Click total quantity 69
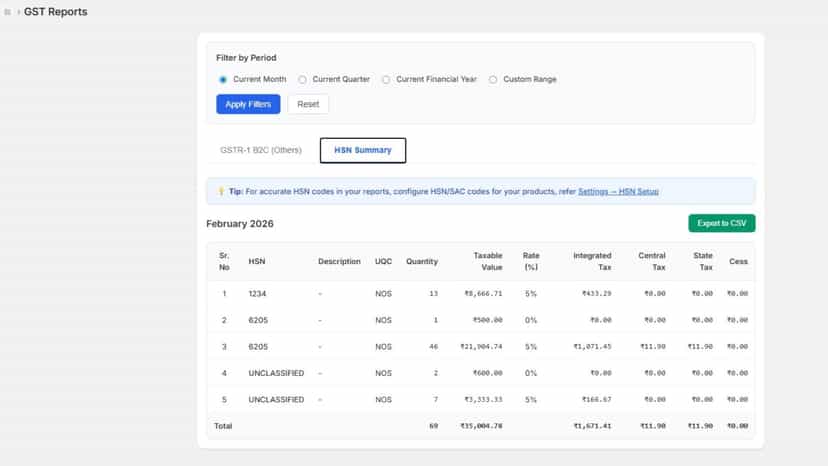Viewport: 828px width, 466px height. point(434,426)
